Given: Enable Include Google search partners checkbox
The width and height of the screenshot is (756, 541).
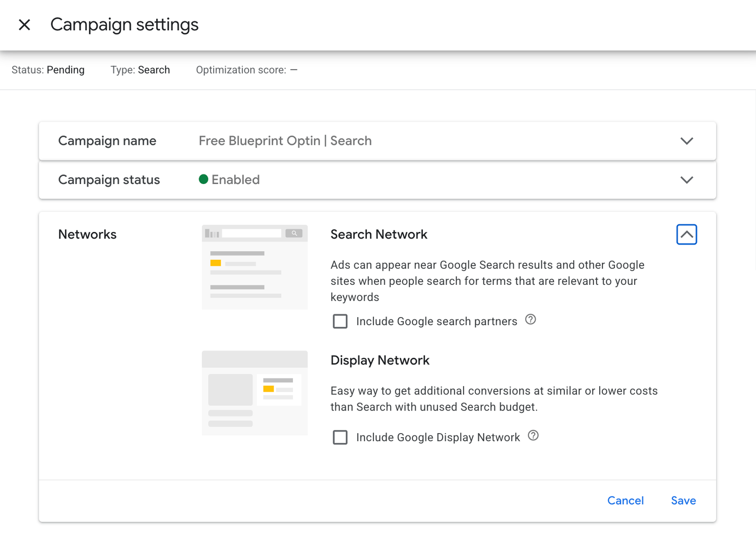Looking at the screenshot, I should (340, 321).
